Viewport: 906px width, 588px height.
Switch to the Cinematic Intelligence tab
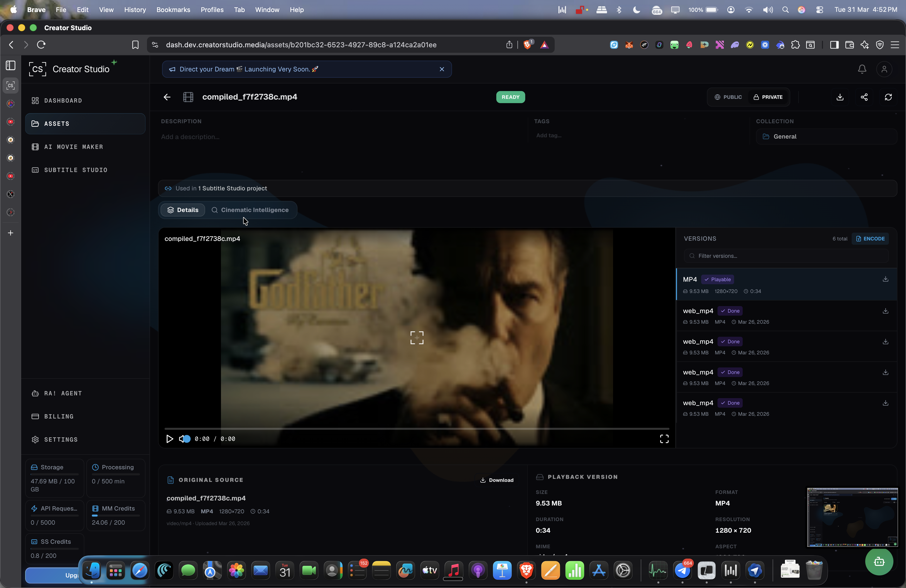pos(250,210)
